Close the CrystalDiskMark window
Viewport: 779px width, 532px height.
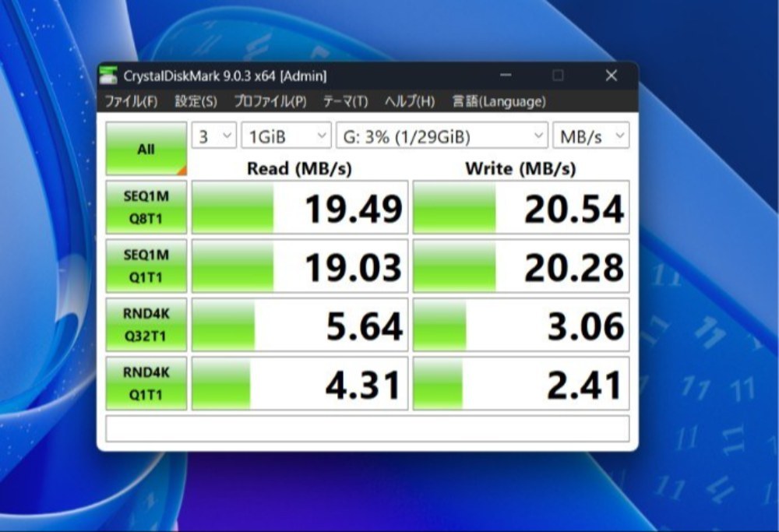click(611, 75)
